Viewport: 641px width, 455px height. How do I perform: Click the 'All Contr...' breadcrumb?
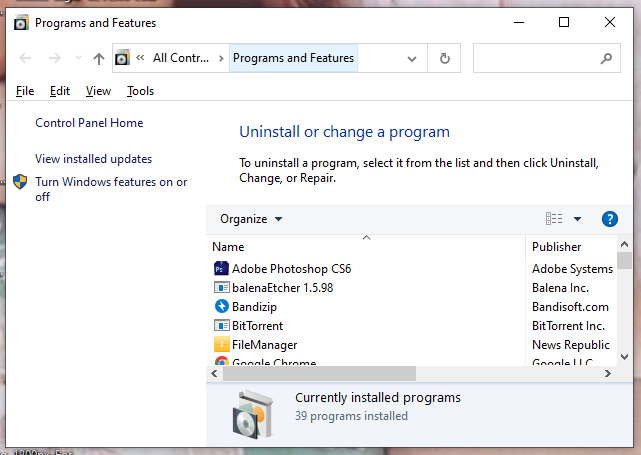(x=181, y=58)
